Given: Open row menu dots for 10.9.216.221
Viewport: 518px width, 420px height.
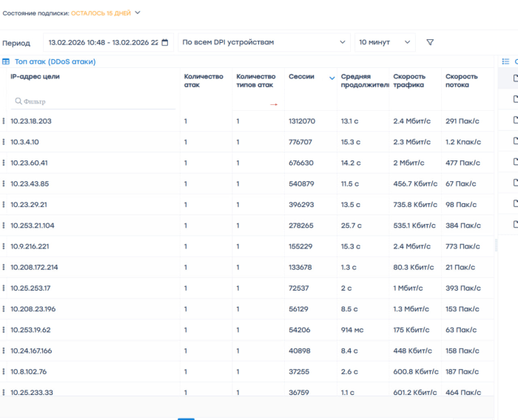Looking at the screenshot, I should pyautogui.click(x=4, y=246).
